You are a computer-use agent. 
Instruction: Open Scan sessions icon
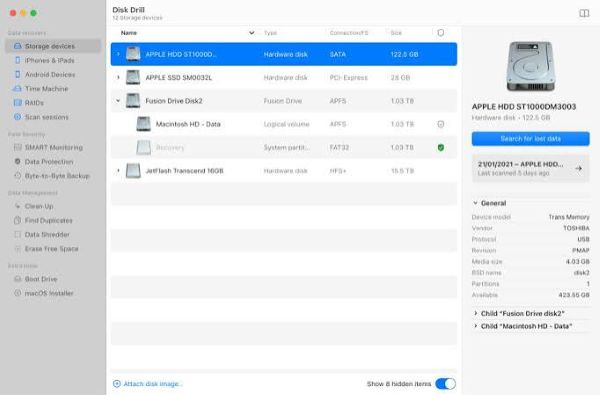point(18,117)
